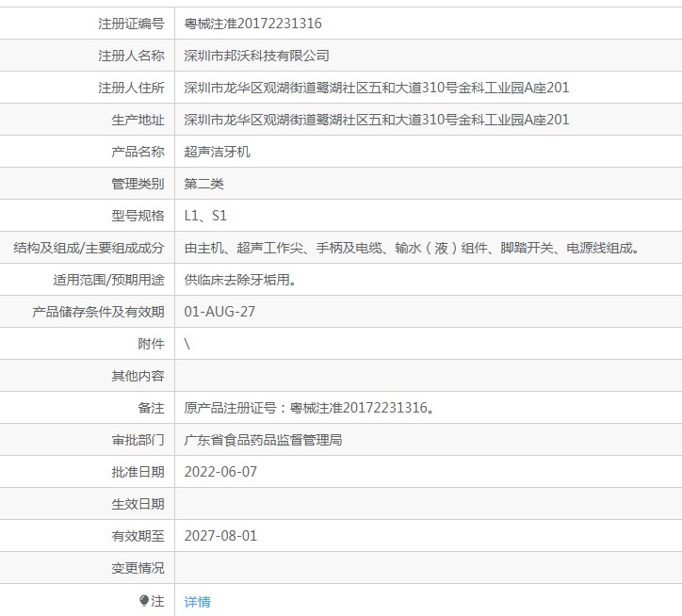Select company name 深圳市邦沃科技有限公司
The image size is (682, 616).
[256, 56]
